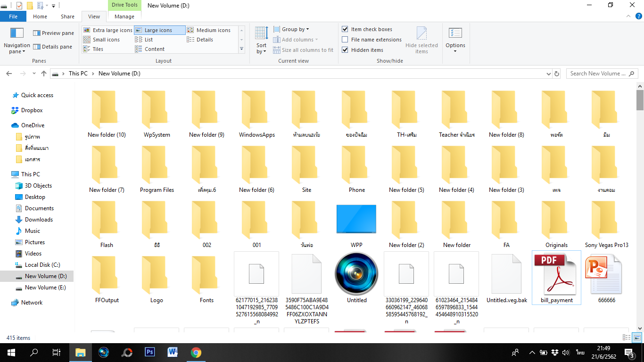
Task: Open the Group by dropdown menu
Action: point(295,29)
